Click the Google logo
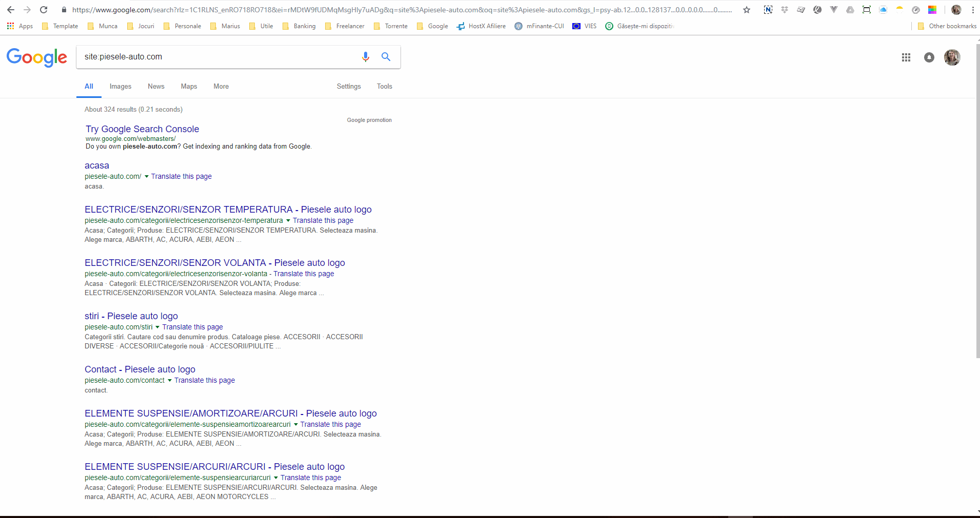 pos(37,57)
